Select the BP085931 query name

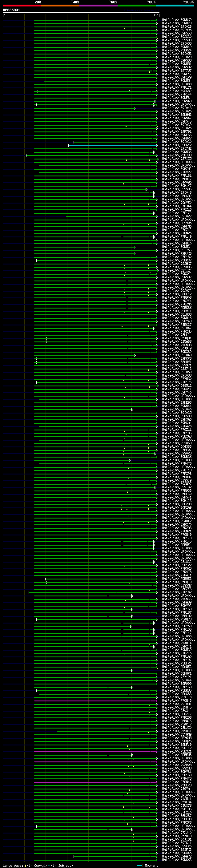(11, 10)
